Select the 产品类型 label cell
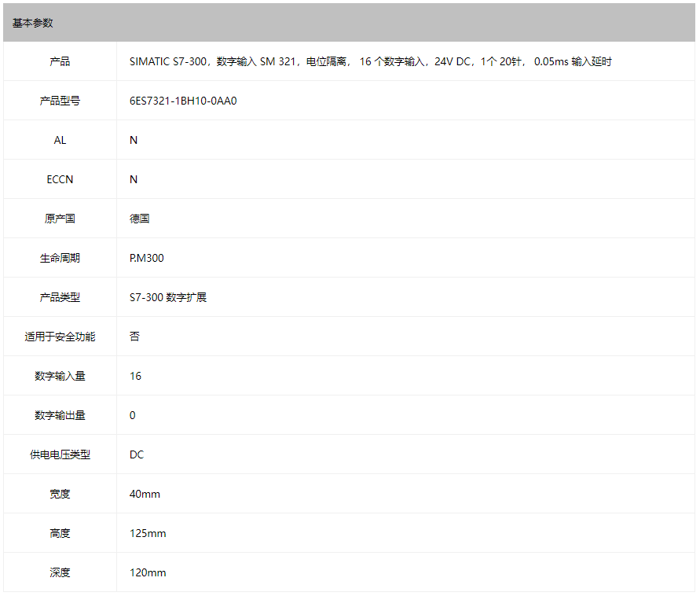The image size is (700, 596). pos(60,297)
